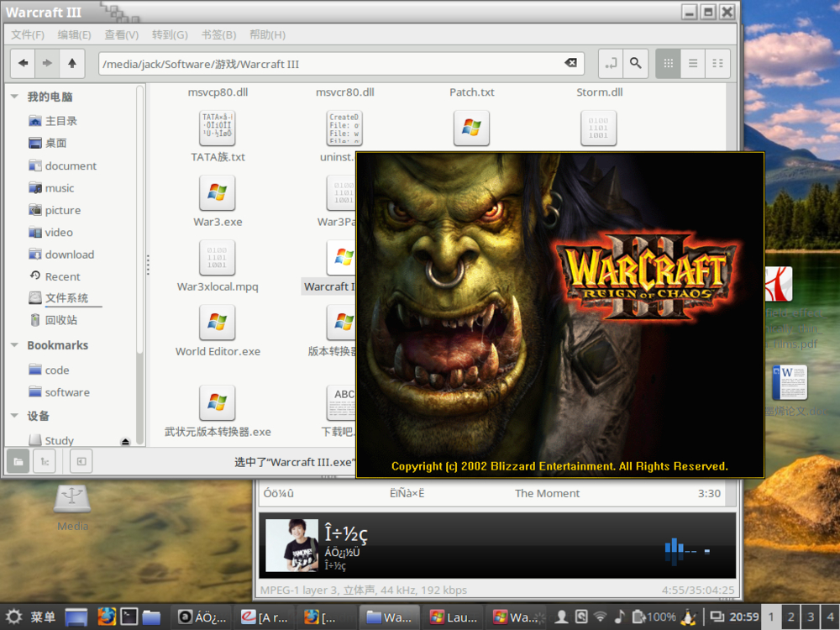Screen dimensions: 840x630
Task: Open network Wi-Fi tray icon
Action: pos(601,617)
